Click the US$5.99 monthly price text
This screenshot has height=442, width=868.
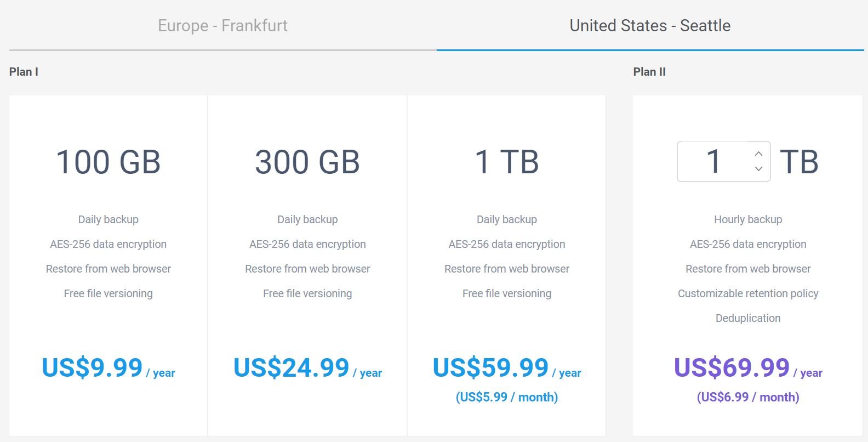pyautogui.click(x=506, y=396)
